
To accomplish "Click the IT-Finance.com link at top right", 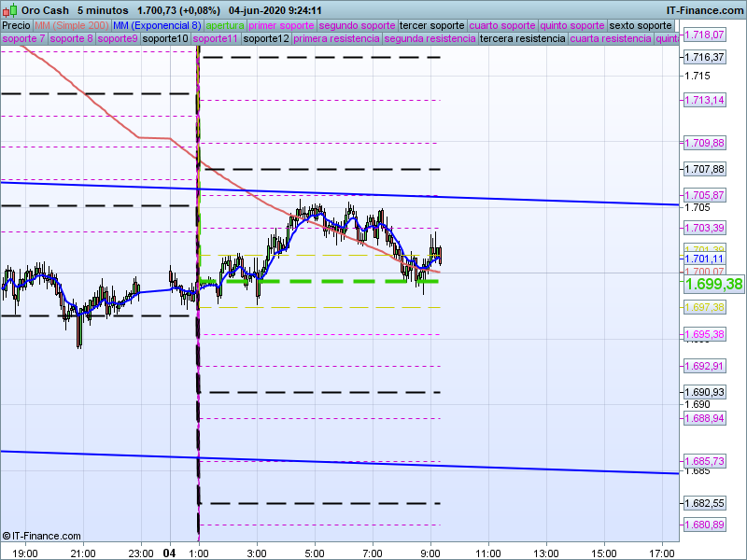I will point(704,9).
